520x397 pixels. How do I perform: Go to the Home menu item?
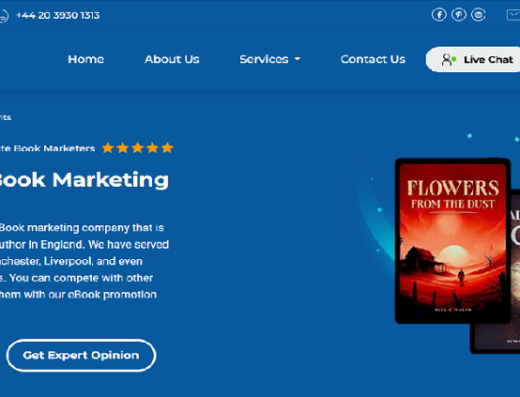(x=86, y=59)
